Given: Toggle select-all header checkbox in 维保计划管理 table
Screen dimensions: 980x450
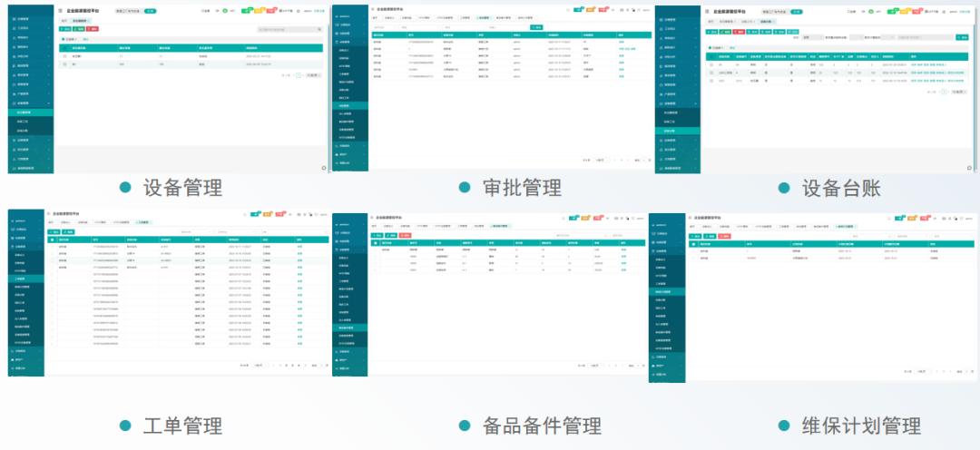Looking at the screenshot, I should coord(694,244).
